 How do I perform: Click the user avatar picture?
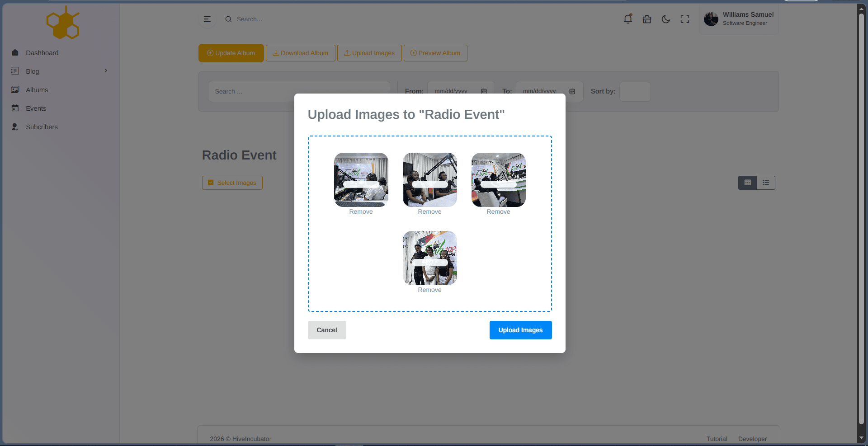[x=711, y=19]
